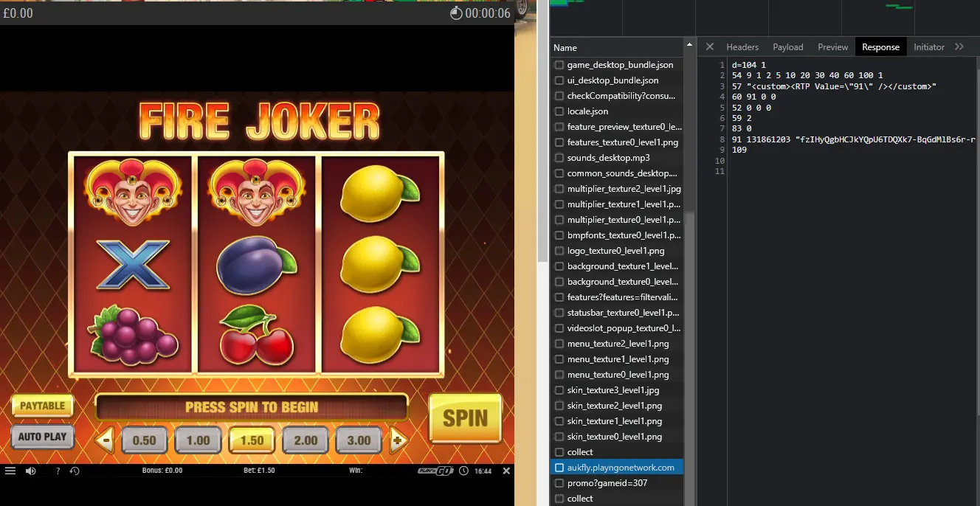The image size is (980, 506).
Task: Close the game with bottom X icon
Action: pos(506,471)
